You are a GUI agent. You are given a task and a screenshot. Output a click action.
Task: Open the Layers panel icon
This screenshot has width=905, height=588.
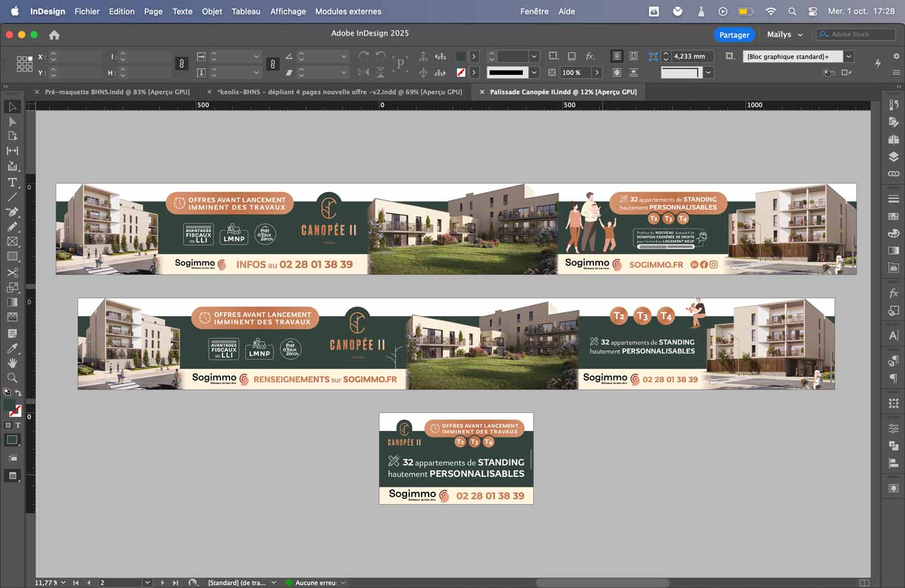pyautogui.click(x=893, y=156)
